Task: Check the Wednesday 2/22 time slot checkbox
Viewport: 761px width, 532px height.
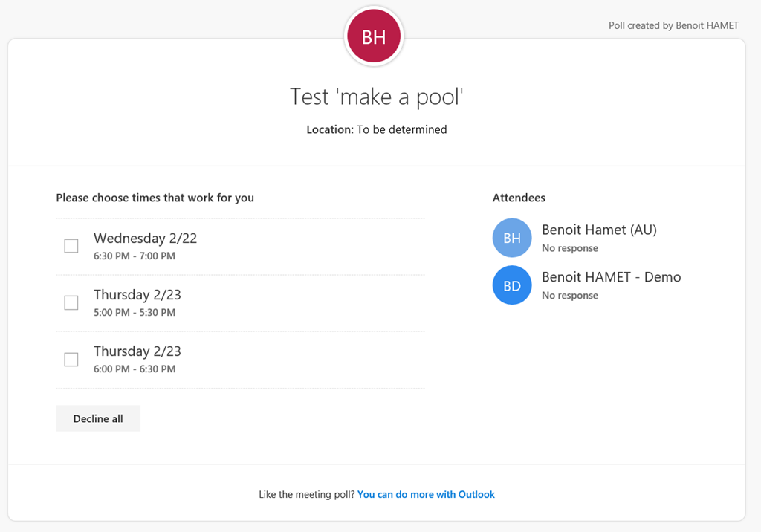Action: click(71, 246)
